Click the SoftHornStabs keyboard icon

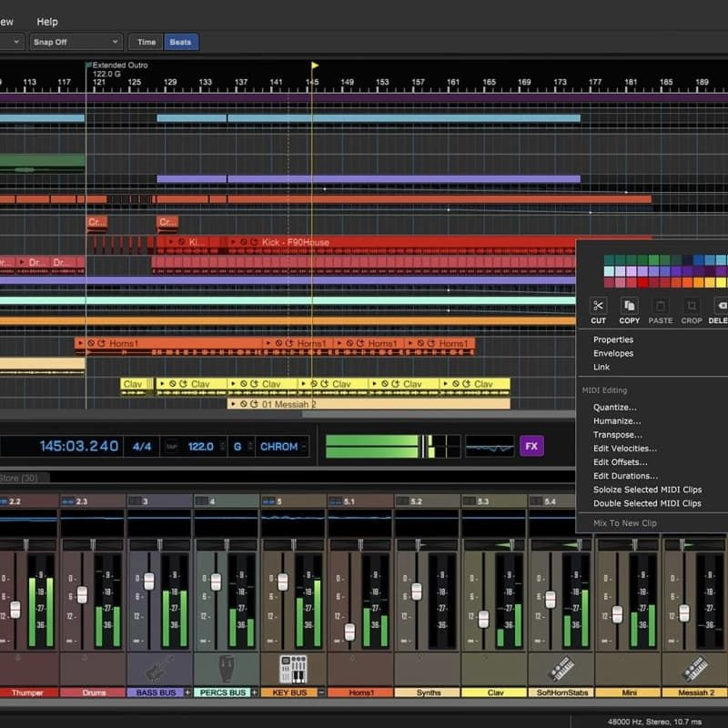tap(561, 667)
